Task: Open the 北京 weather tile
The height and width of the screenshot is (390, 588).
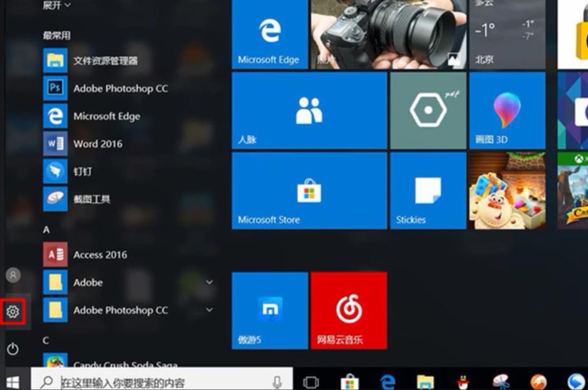Action: 507,35
